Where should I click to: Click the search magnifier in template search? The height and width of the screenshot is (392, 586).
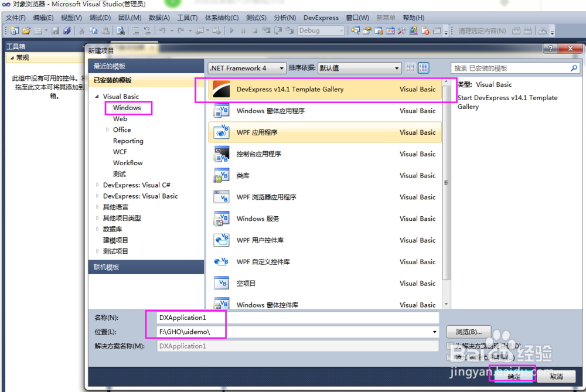[574, 68]
